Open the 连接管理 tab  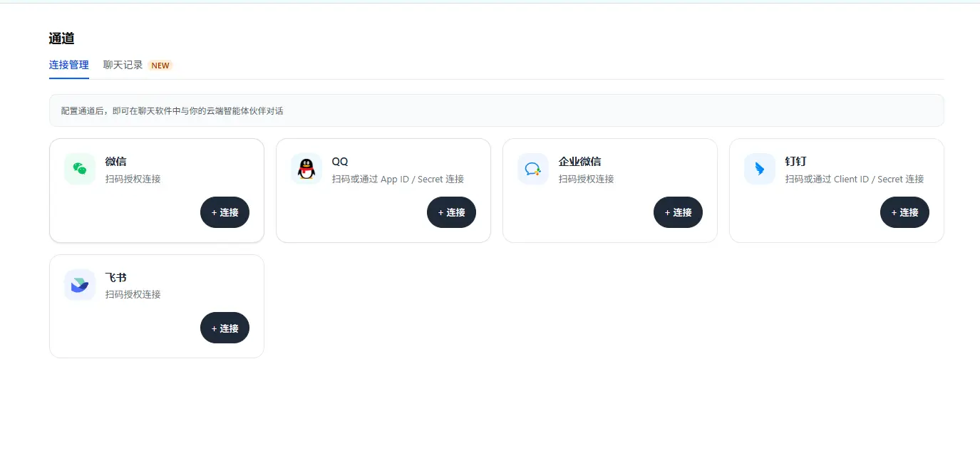click(69, 65)
